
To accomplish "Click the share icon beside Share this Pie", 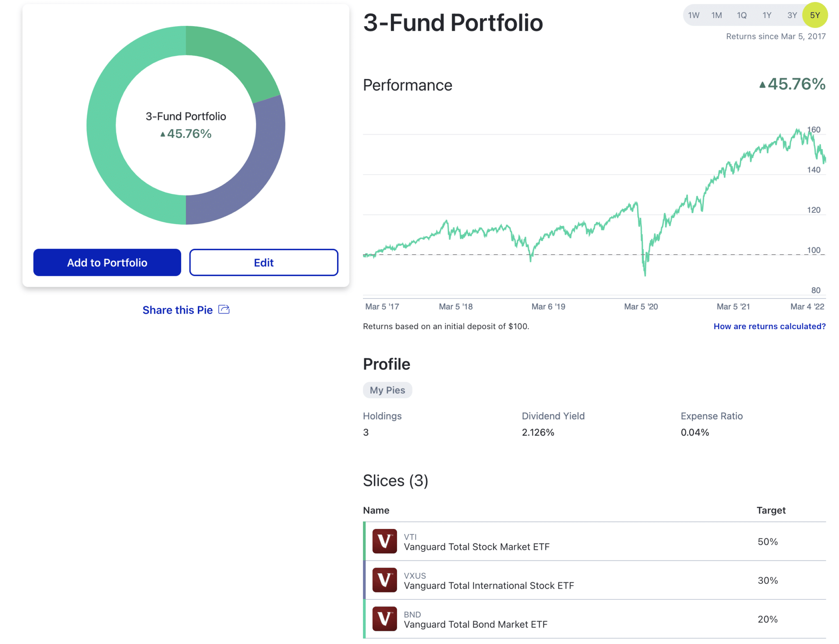I will [224, 310].
